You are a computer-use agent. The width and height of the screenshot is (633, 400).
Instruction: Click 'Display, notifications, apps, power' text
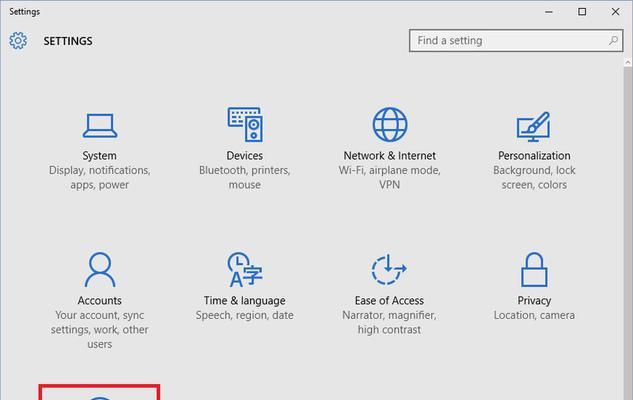click(x=99, y=178)
